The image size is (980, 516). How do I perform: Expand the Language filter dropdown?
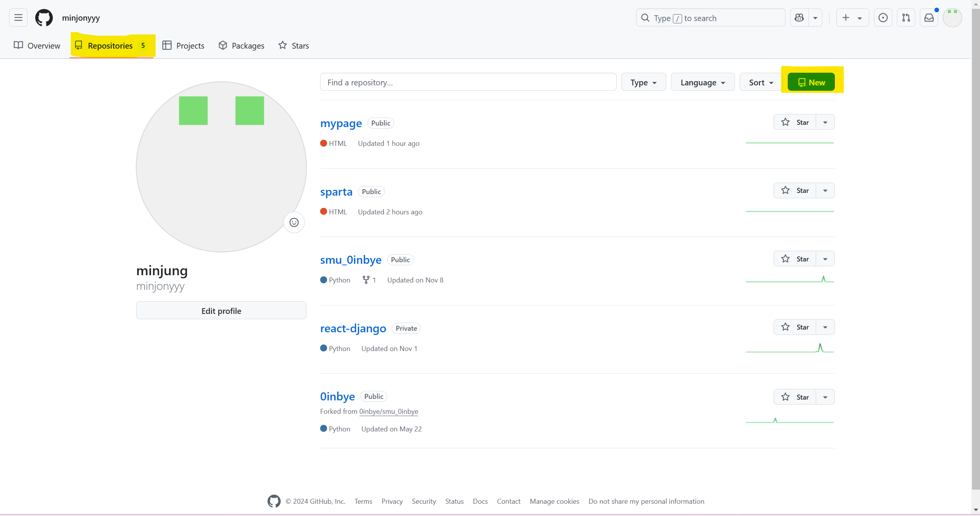(x=702, y=82)
